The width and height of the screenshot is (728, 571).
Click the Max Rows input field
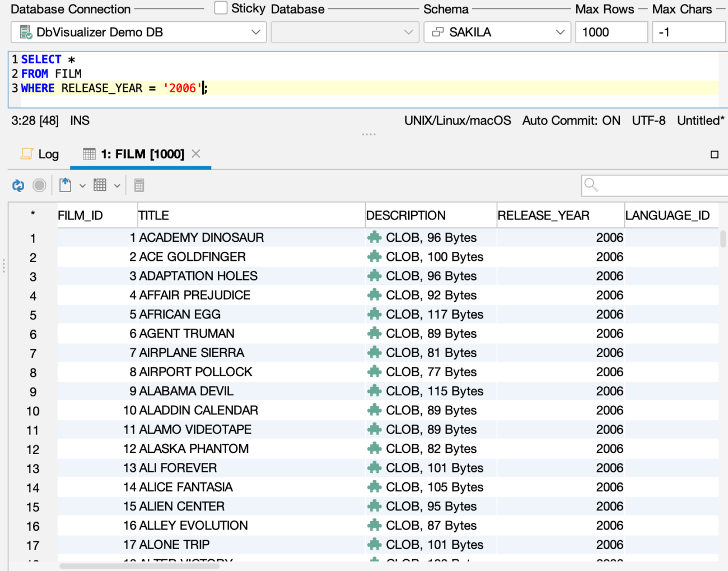(x=612, y=32)
